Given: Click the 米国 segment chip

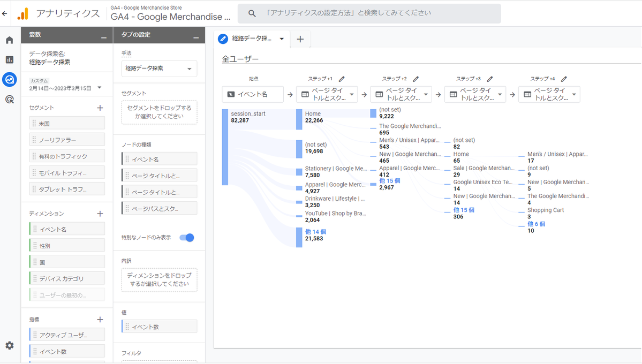Looking at the screenshot, I should click(x=67, y=123).
